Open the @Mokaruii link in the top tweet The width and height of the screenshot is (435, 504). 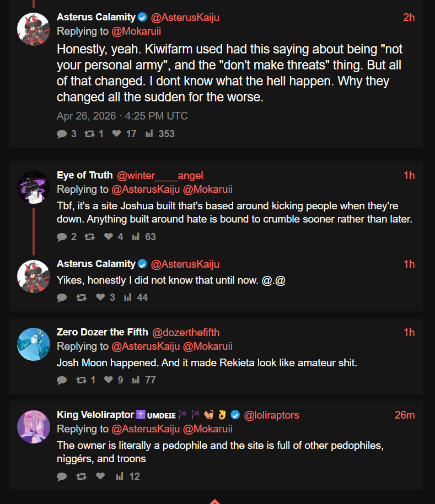[x=136, y=31]
